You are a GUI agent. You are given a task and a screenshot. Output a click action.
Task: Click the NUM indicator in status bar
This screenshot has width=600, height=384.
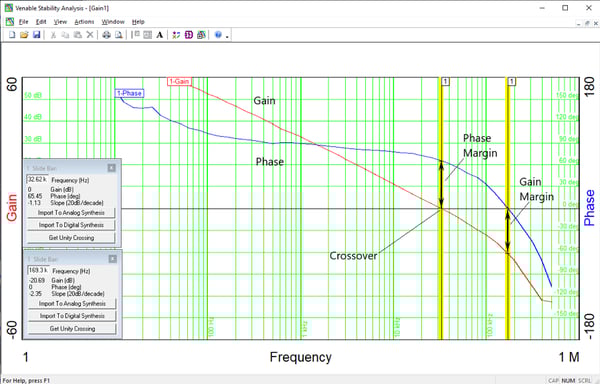pyautogui.click(x=568, y=381)
